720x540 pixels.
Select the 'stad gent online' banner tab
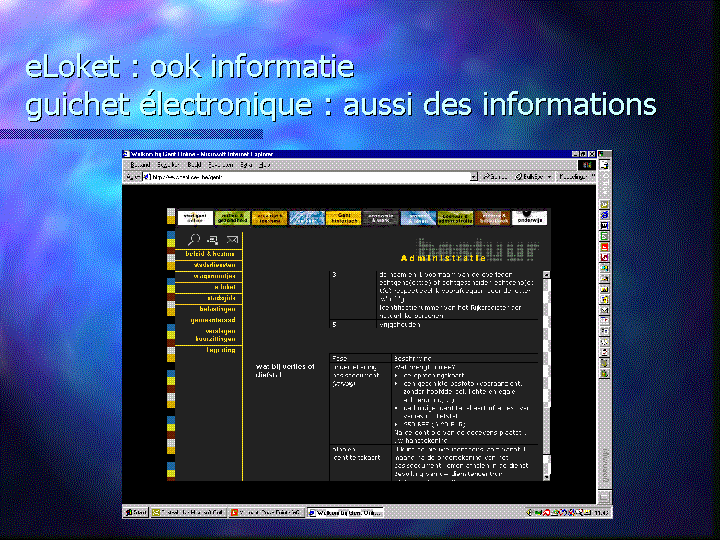[192, 217]
